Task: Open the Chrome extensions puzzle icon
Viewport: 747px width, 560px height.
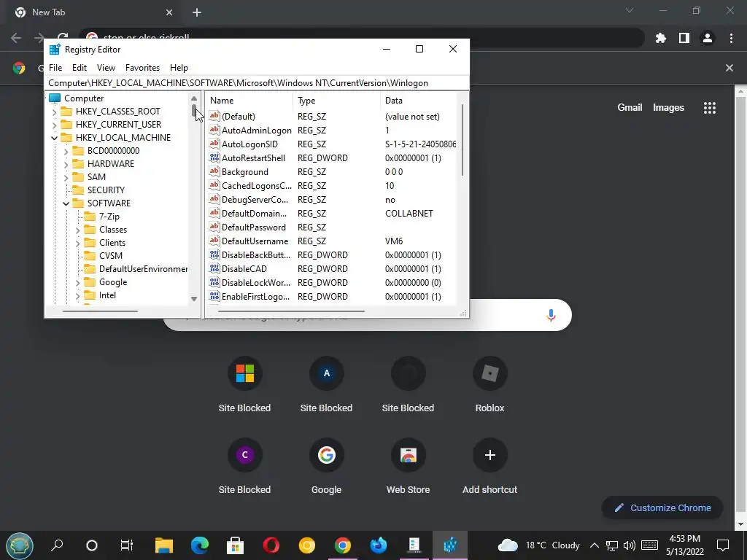Action: point(661,38)
